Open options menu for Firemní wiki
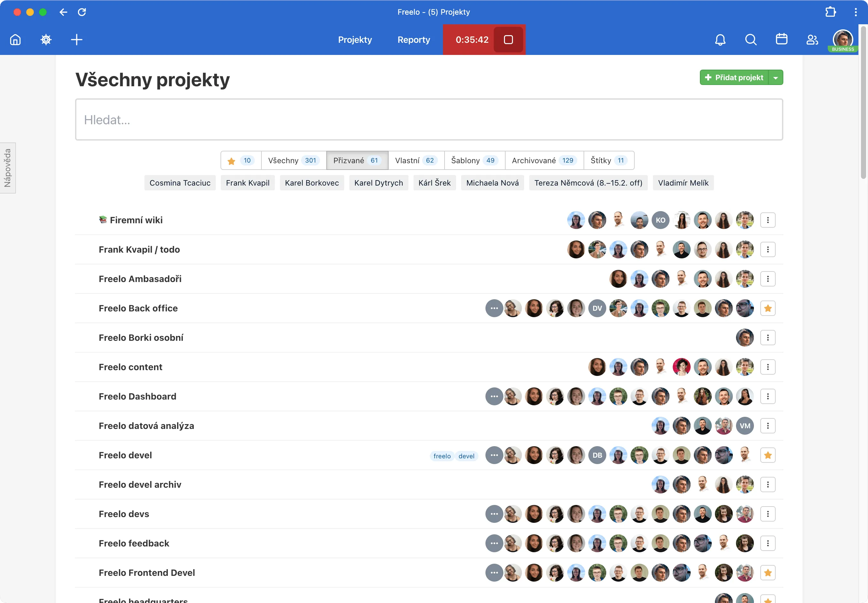This screenshot has height=603, width=868. point(768,220)
